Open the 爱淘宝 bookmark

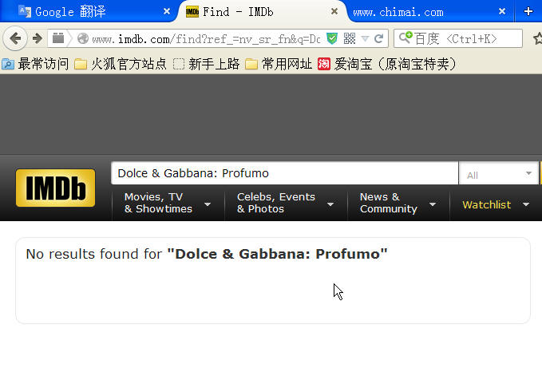[387, 64]
